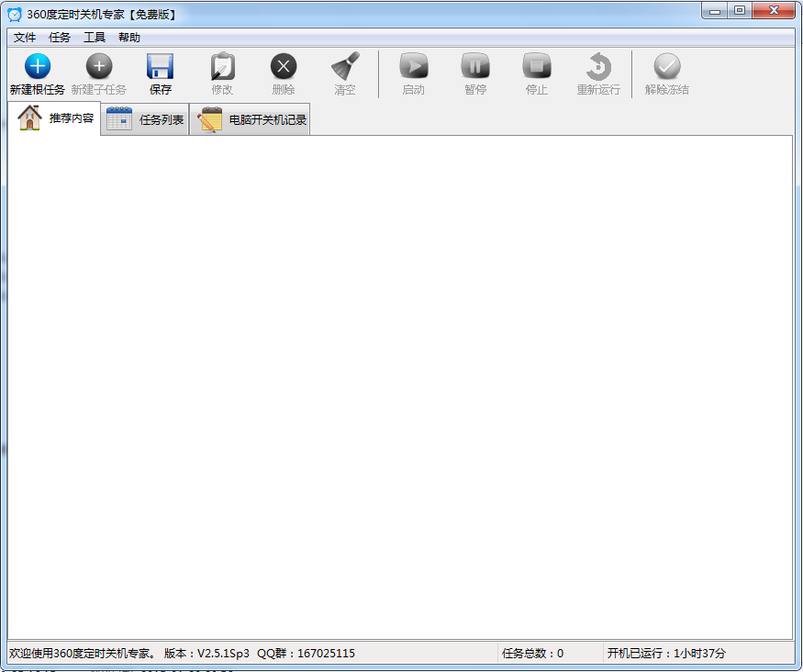Close the 360度定时关机专家 window

pyautogui.click(x=774, y=11)
